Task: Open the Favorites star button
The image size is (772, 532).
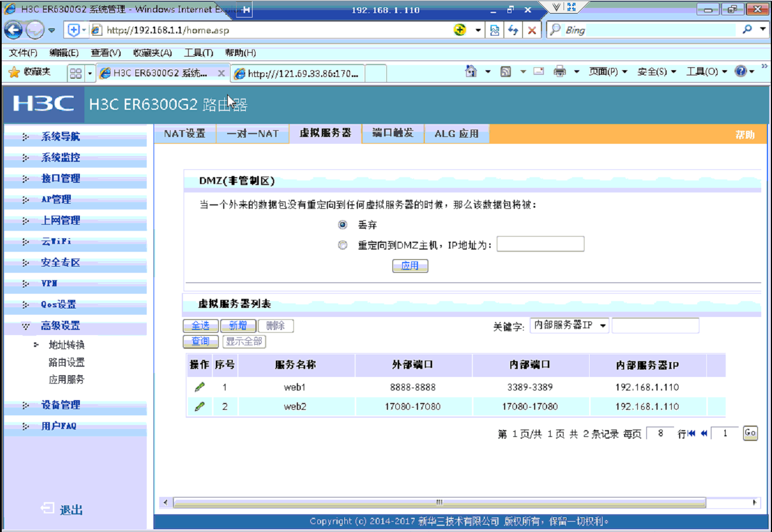Action: tap(30, 72)
